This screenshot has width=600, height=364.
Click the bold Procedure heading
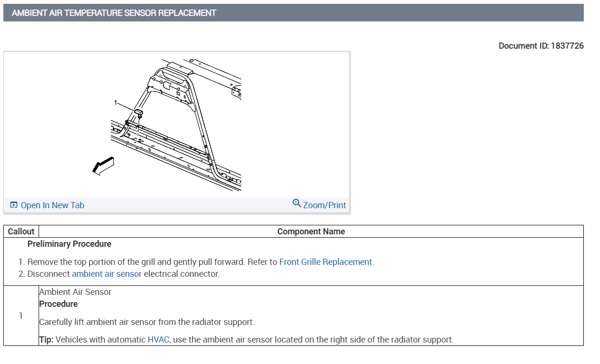58,304
